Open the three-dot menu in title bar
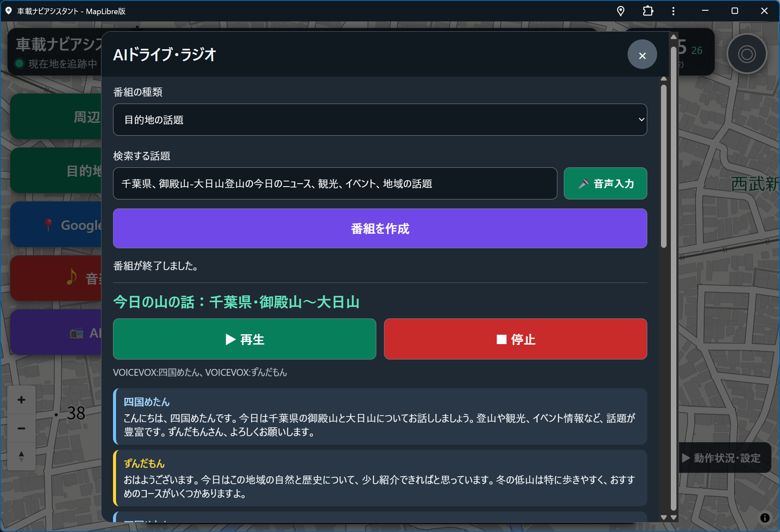Viewport: 780px width, 532px height. [x=673, y=11]
